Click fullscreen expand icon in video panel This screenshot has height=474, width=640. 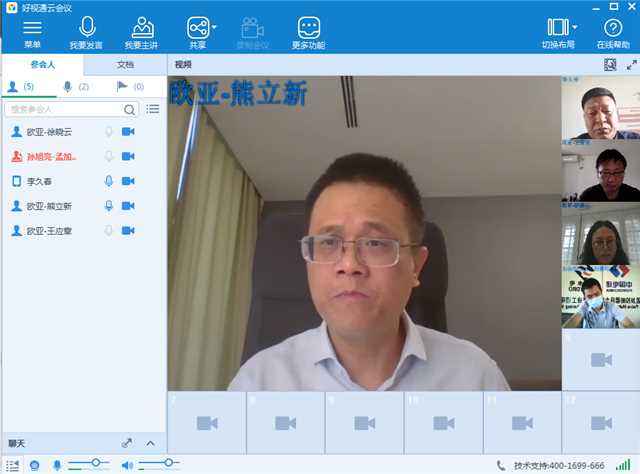pyautogui.click(x=631, y=64)
